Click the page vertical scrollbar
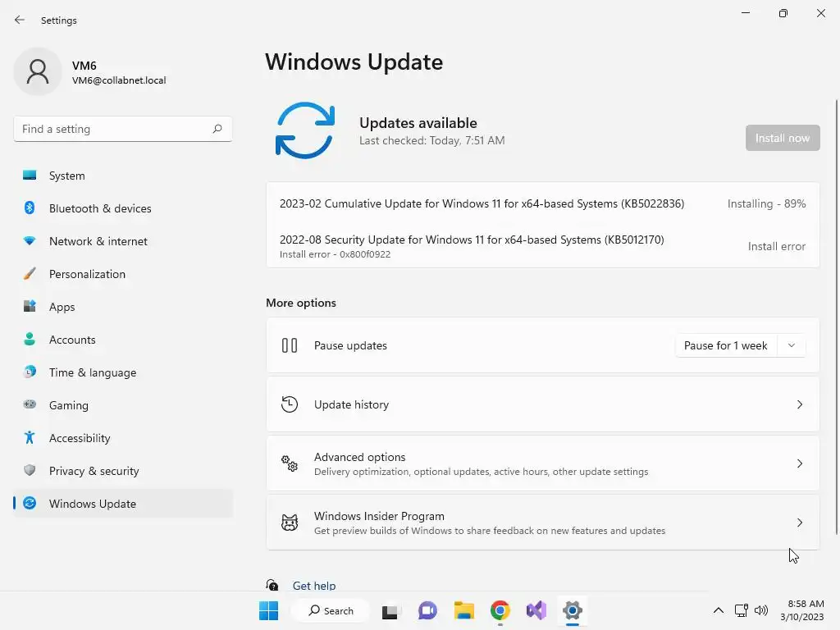 836,316
